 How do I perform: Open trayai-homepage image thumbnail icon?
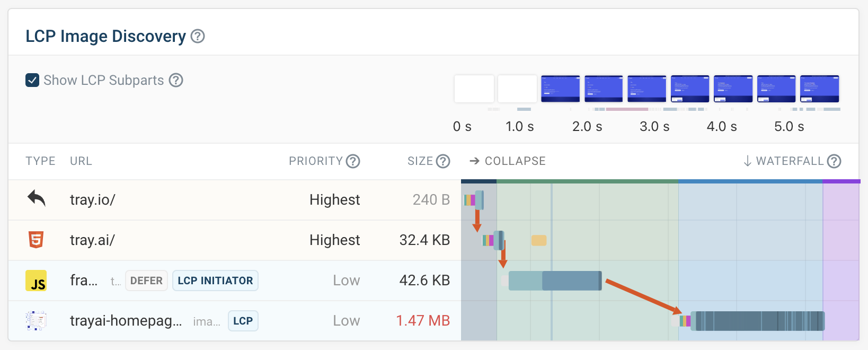point(36,321)
